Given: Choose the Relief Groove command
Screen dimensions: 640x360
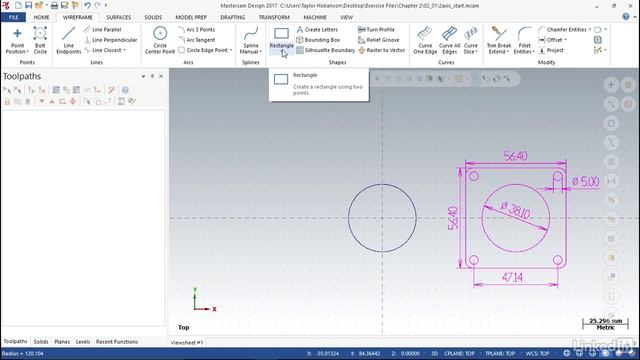Looking at the screenshot, I should coord(378,40).
